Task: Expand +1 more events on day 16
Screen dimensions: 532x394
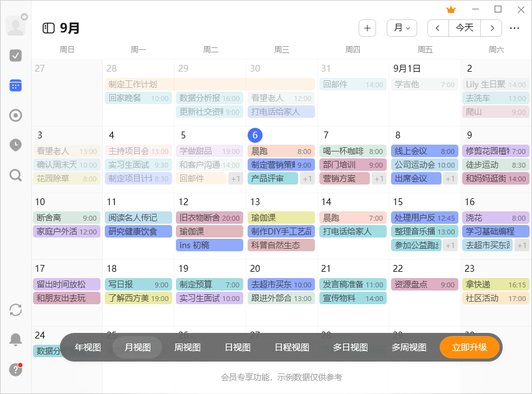Action: (522, 245)
